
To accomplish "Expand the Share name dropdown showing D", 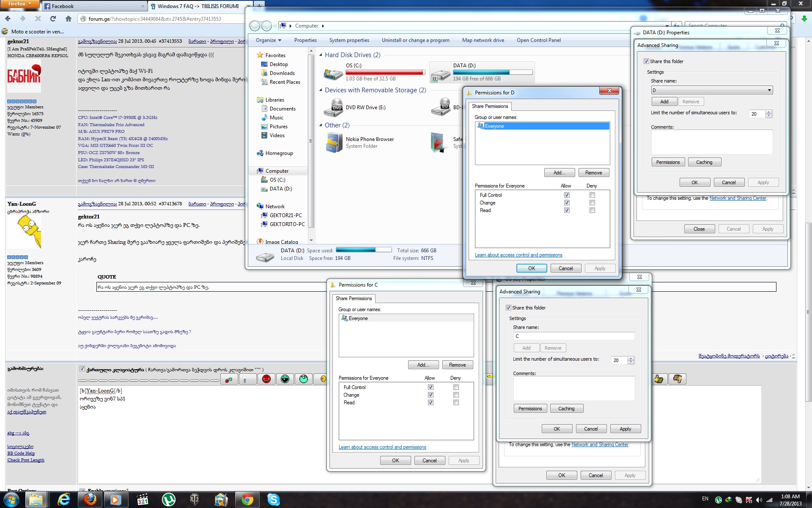I will point(769,90).
